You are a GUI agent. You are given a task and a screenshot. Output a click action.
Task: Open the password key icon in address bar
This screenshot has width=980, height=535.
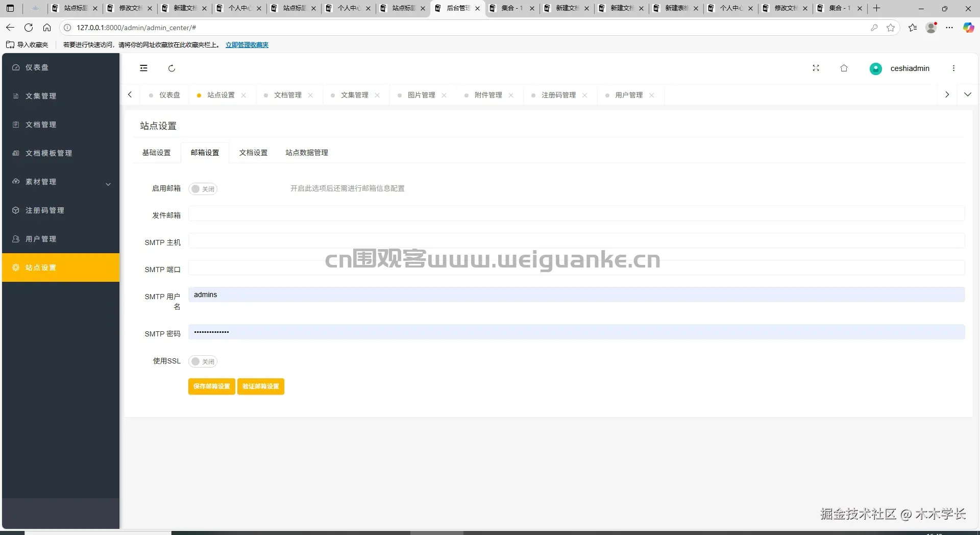point(874,28)
